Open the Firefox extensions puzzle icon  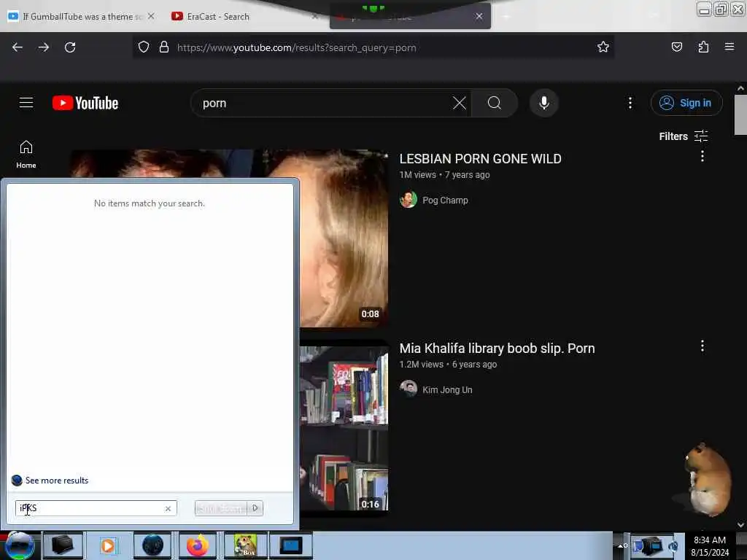point(703,47)
